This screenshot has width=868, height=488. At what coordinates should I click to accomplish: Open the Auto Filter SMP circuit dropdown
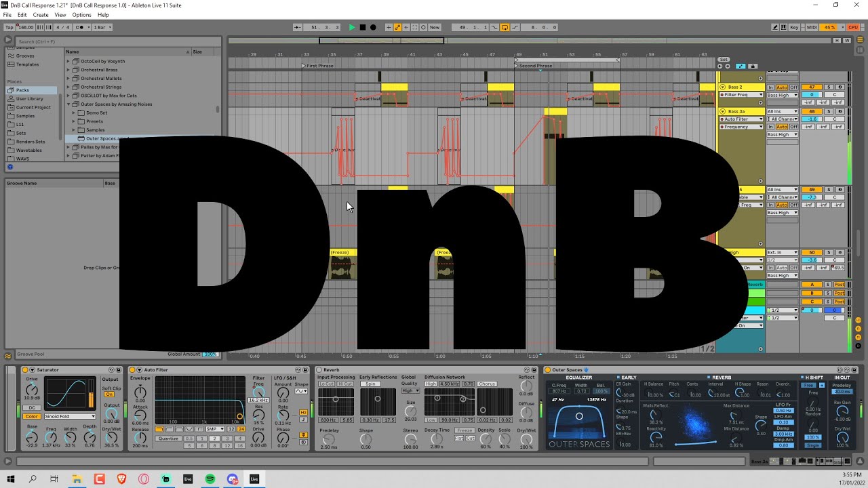[x=215, y=429]
